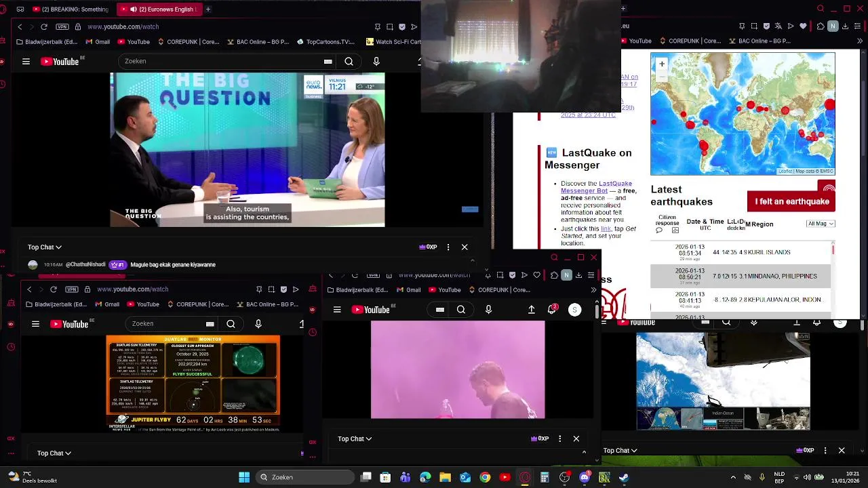The height and width of the screenshot is (488, 868).
Task: Expand Top Chat dropdown in bottom-left window
Action: 54,453
